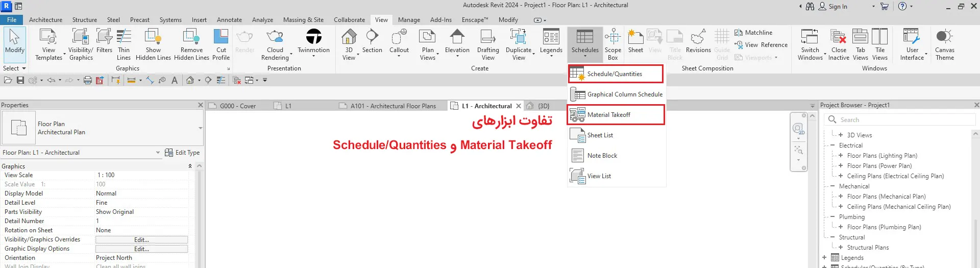
Task: Create a 3D View
Action: (x=349, y=45)
